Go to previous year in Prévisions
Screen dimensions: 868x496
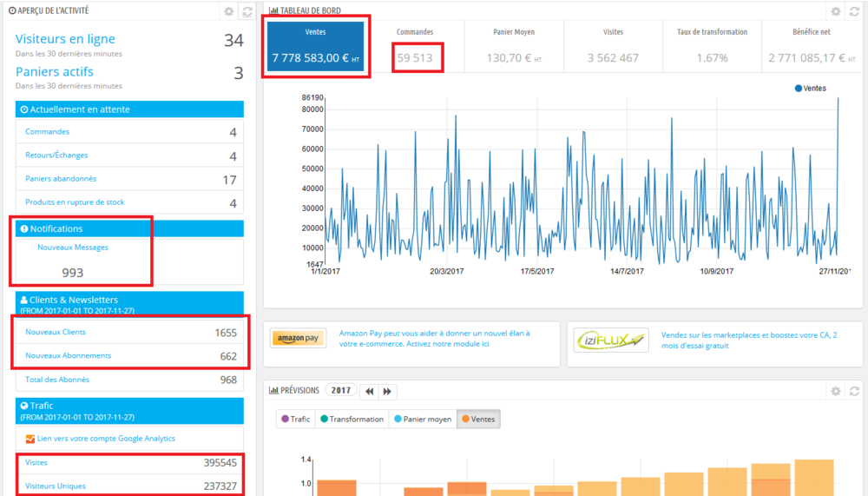click(369, 391)
